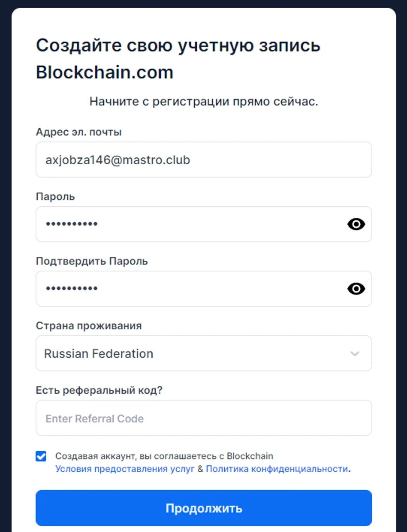The height and width of the screenshot is (532, 407).
Task: Focus the email field containing axjobza146@mastro.club
Action: pyautogui.click(x=203, y=160)
